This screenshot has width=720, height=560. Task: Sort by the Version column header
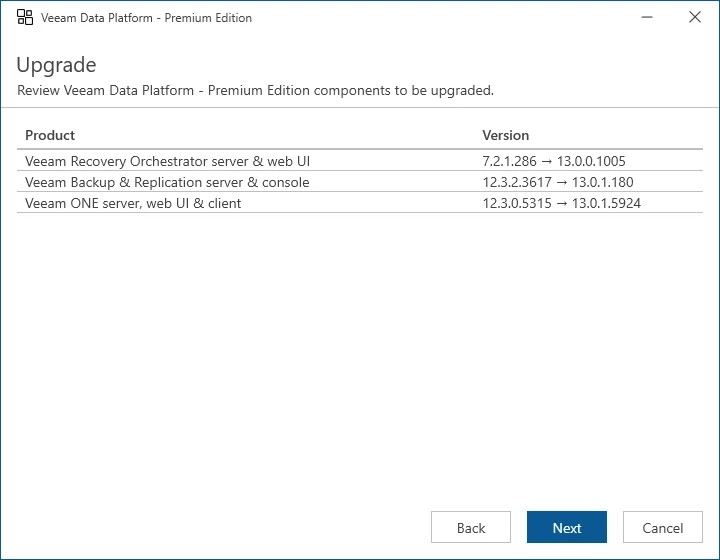coord(505,135)
